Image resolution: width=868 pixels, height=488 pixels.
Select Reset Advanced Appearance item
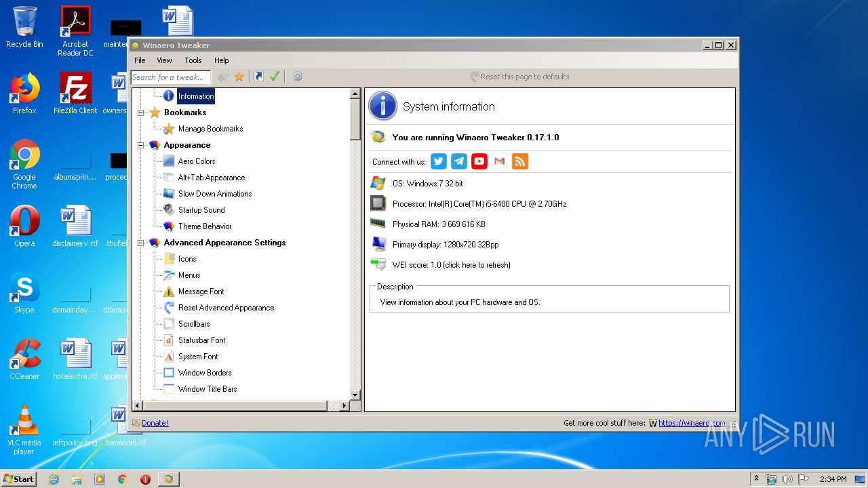pos(226,308)
